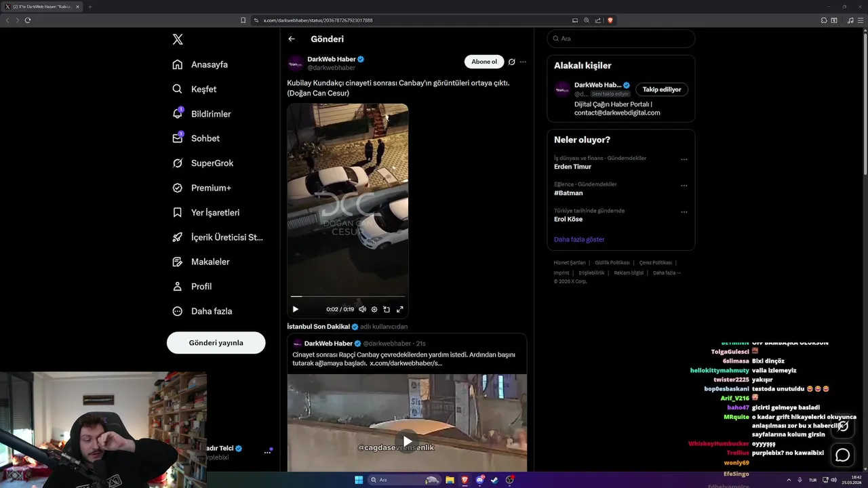
Task: Open File Explorer from taskbar
Action: click(450, 480)
